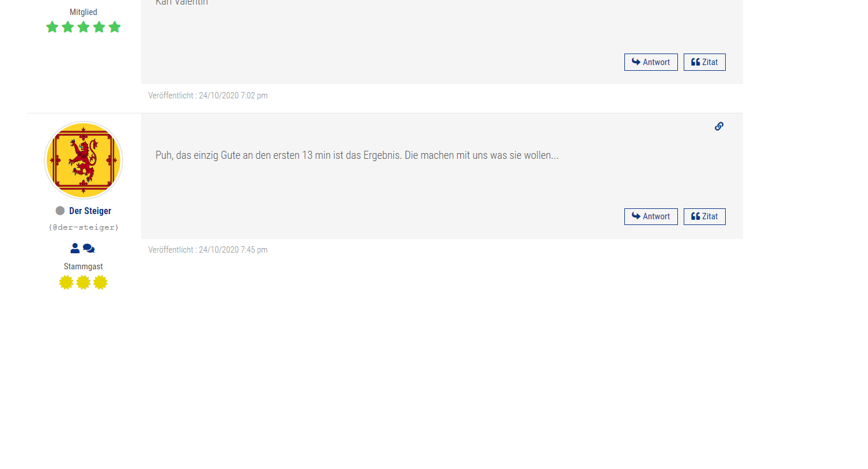The image size is (868, 469).
Task: Reply with Antwort on the 7:02 pm post
Action: point(651,62)
